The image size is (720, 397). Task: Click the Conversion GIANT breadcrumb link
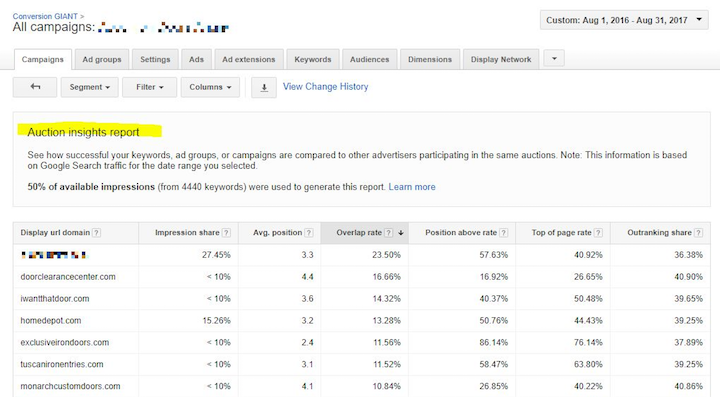[45, 16]
